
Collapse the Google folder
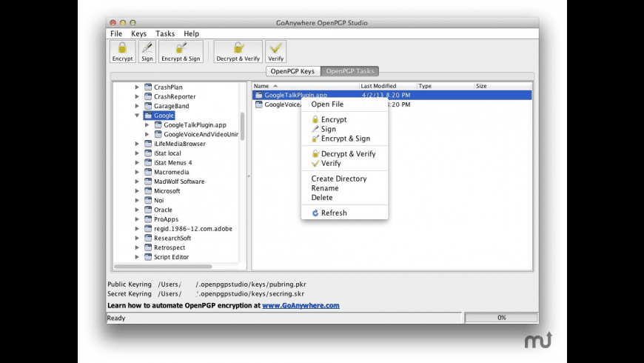[137, 116]
